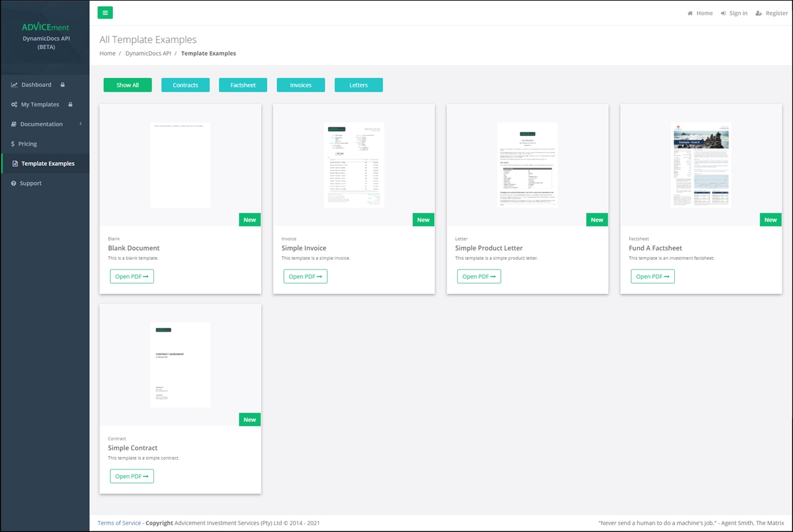Screen dimensions: 793x532
Task: Click the Pricing dollar sign icon
Action: 13,144
